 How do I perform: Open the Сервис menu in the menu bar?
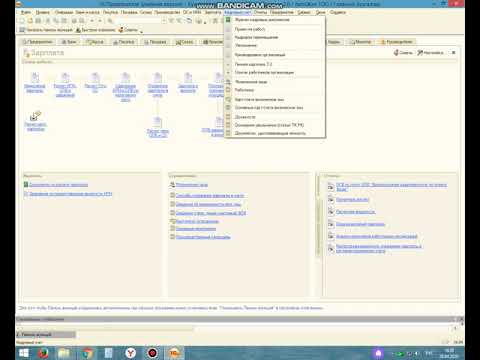[304, 12]
